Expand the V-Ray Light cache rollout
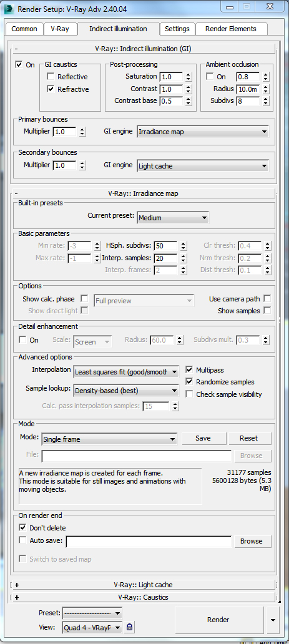The height and width of the screenshot is (644, 289). tap(144, 584)
